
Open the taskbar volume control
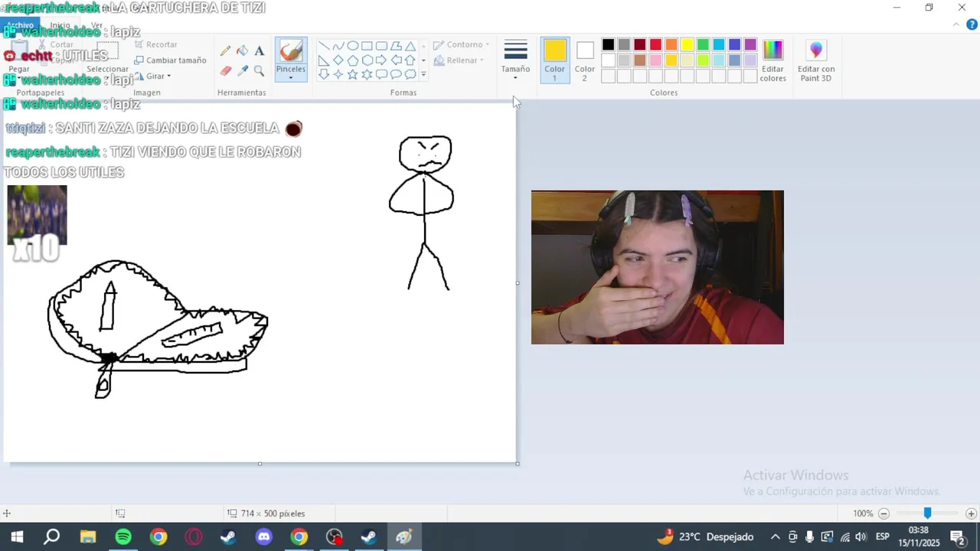point(861,536)
